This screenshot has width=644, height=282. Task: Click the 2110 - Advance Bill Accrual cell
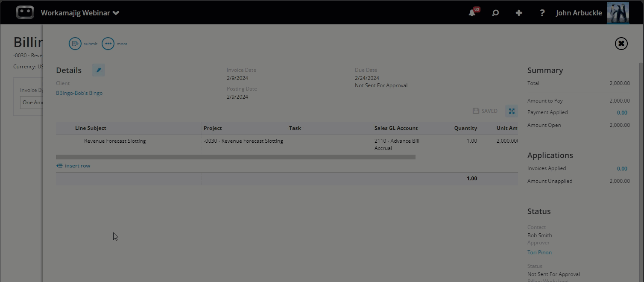tap(397, 144)
